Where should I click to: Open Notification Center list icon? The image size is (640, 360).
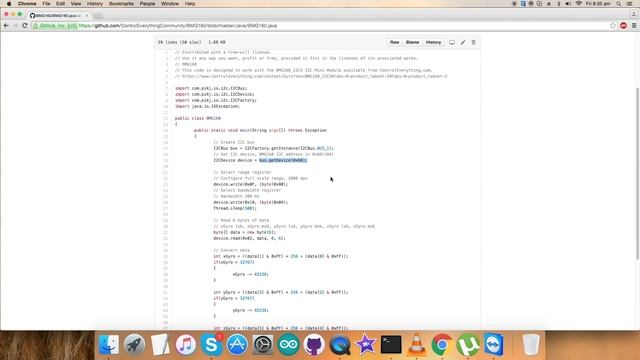[630, 4]
